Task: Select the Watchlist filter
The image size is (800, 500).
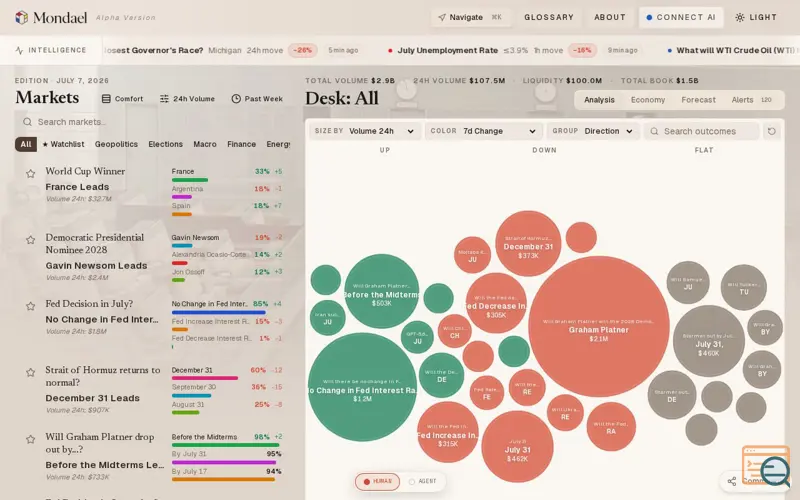Action: coord(64,144)
